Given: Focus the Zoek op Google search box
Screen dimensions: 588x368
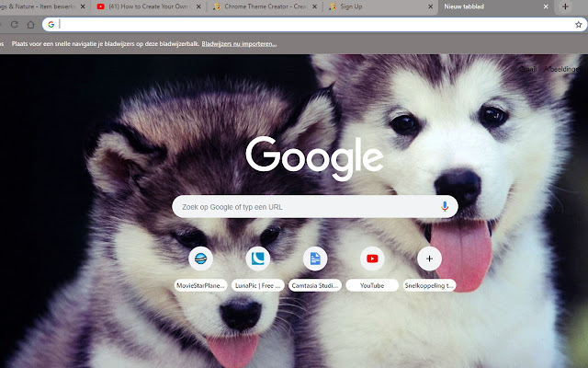Looking at the screenshot, I should click(x=314, y=206).
